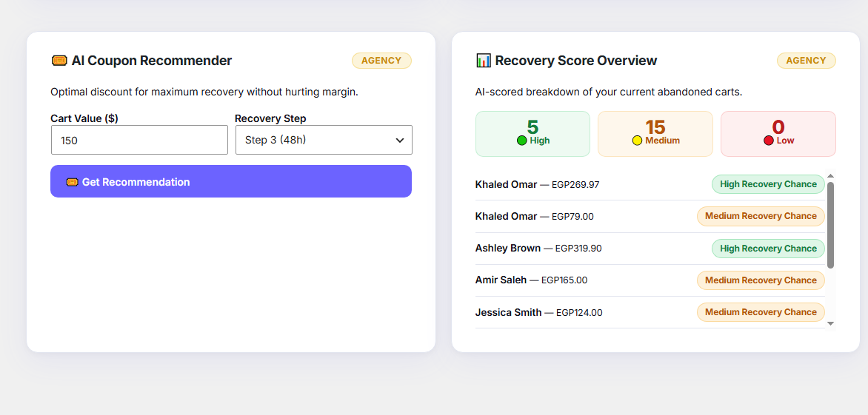
Task: Click the green High indicator dot
Action: [x=521, y=141]
